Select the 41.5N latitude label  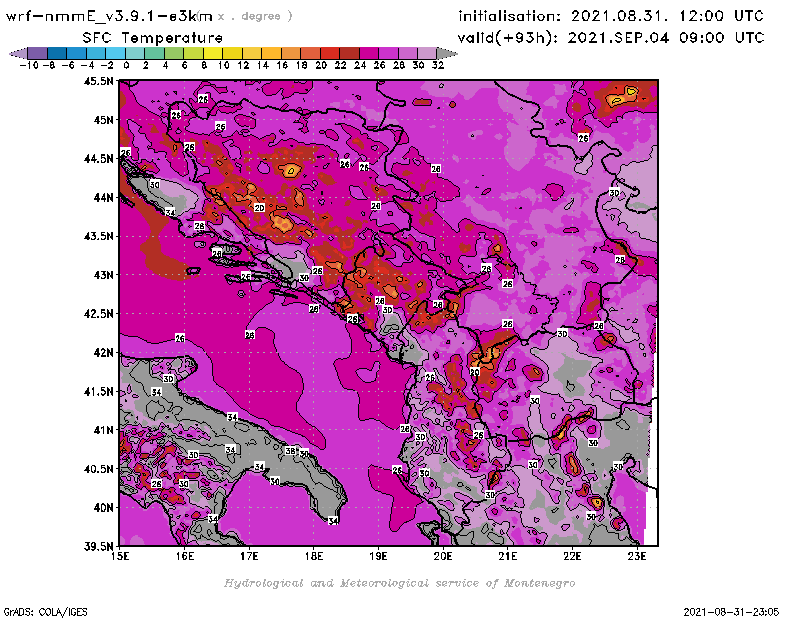(x=98, y=391)
